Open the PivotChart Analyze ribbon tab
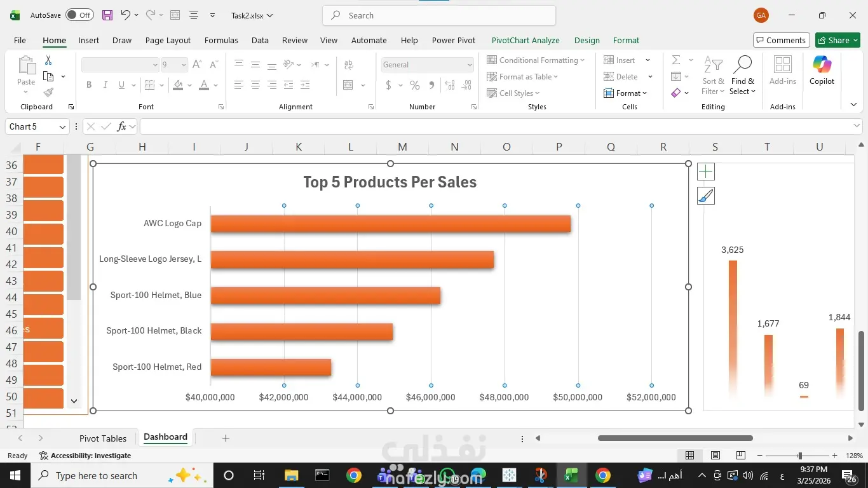868x488 pixels. (x=526, y=40)
